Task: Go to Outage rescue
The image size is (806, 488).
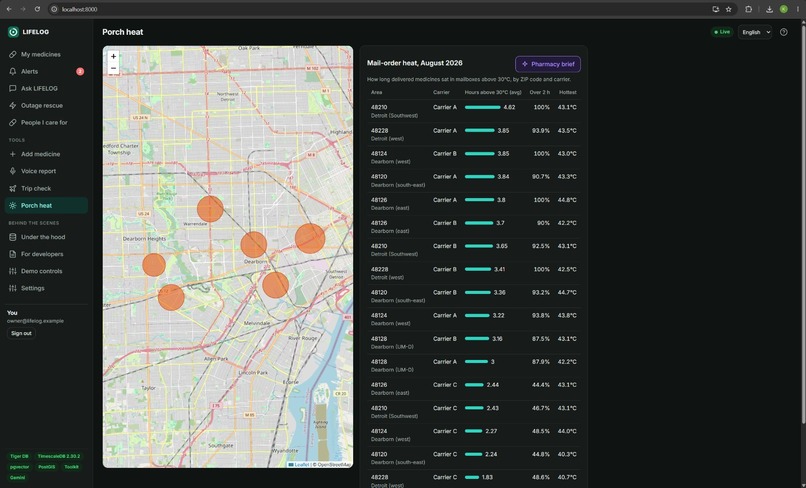Action: tap(46, 105)
